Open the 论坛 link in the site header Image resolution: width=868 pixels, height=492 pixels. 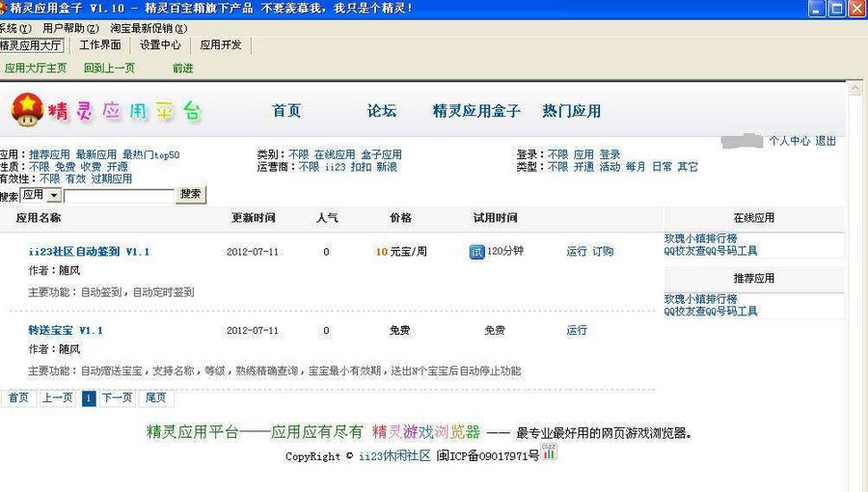pos(381,111)
